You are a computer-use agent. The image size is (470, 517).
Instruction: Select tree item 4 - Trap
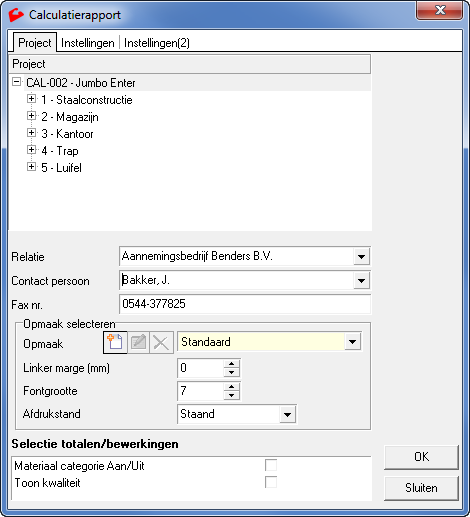click(x=60, y=151)
